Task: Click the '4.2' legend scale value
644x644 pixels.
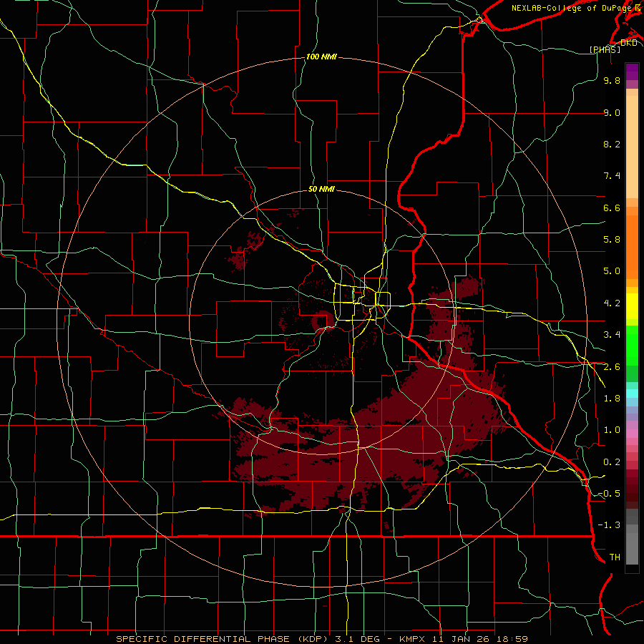Action: (x=612, y=303)
